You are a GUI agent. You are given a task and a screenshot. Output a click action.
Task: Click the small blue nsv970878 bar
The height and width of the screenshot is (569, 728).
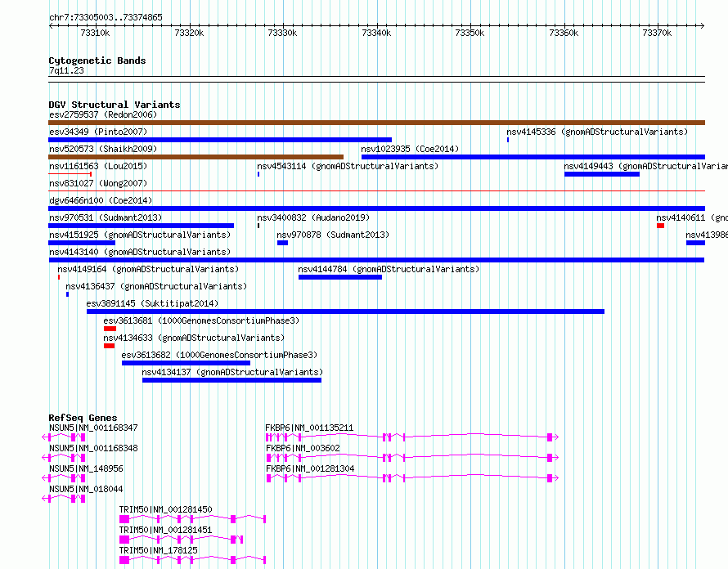coord(283,243)
